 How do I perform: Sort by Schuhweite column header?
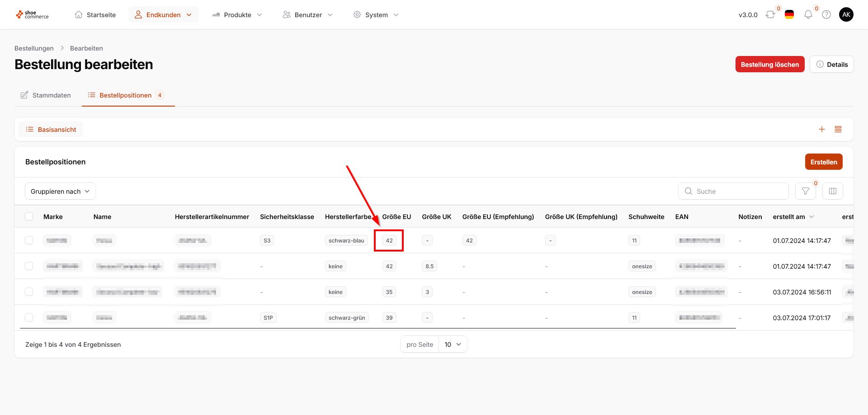pyautogui.click(x=646, y=217)
